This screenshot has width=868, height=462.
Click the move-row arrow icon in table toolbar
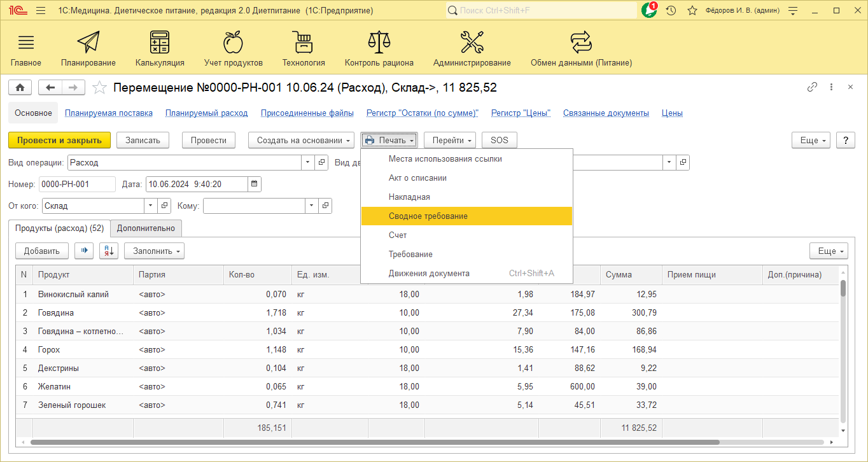(x=84, y=251)
